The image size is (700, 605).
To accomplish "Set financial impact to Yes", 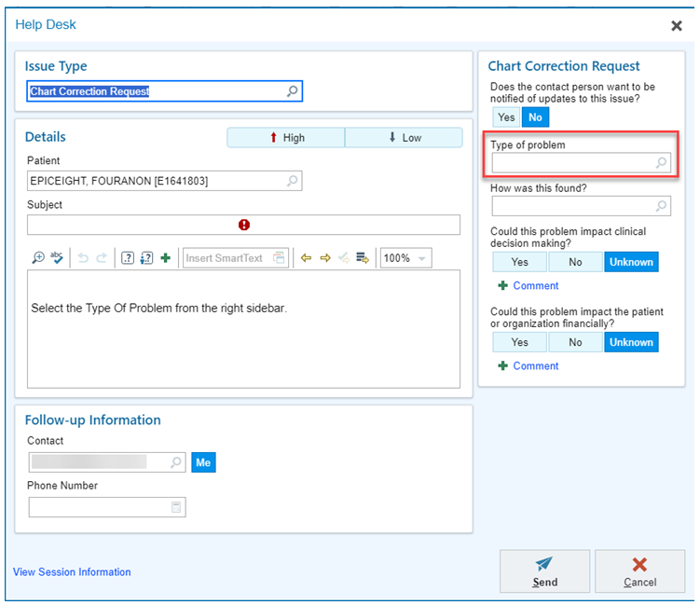I will click(x=519, y=342).
